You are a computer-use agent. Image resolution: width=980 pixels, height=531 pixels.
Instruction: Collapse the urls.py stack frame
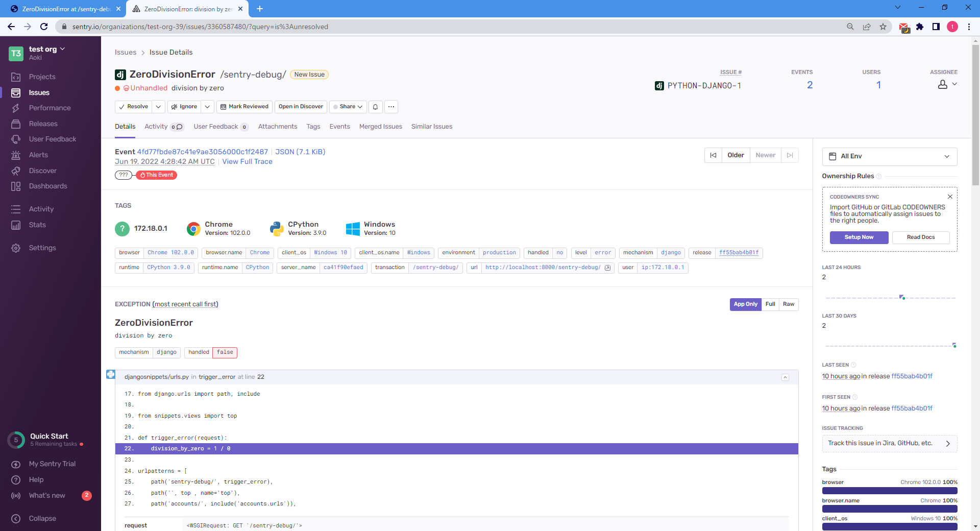[x=785, y=377]
